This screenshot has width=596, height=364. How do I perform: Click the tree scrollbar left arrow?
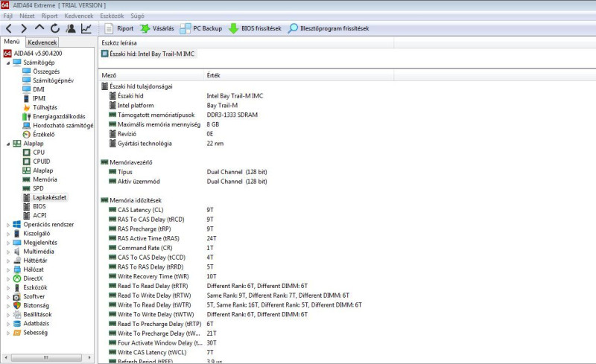[x=5, y=357]
